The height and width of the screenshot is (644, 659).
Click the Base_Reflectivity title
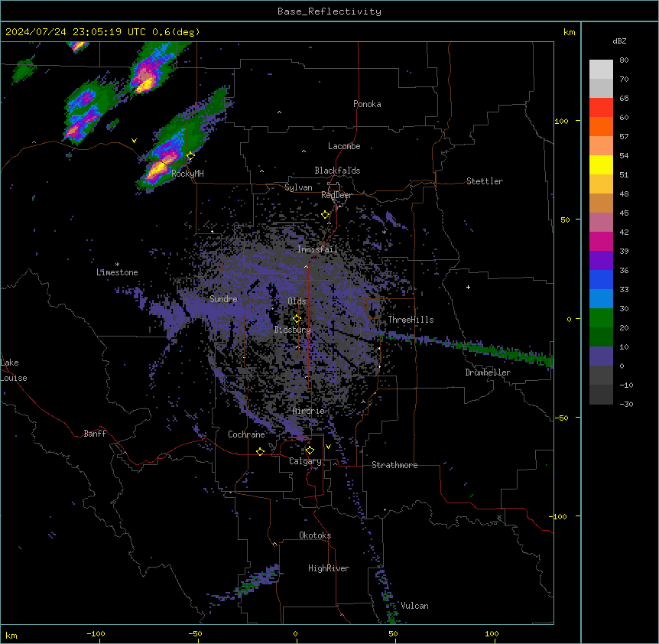pos(329,11)
